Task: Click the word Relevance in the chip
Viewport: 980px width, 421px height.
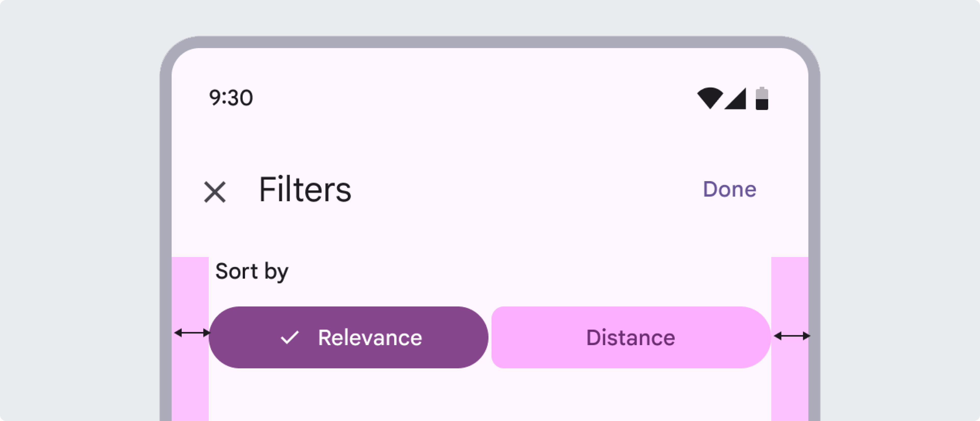Action: [x=370, y=338]
